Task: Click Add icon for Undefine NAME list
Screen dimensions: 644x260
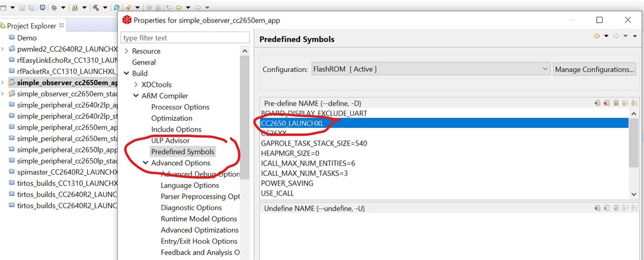Action: pos(597,208)
